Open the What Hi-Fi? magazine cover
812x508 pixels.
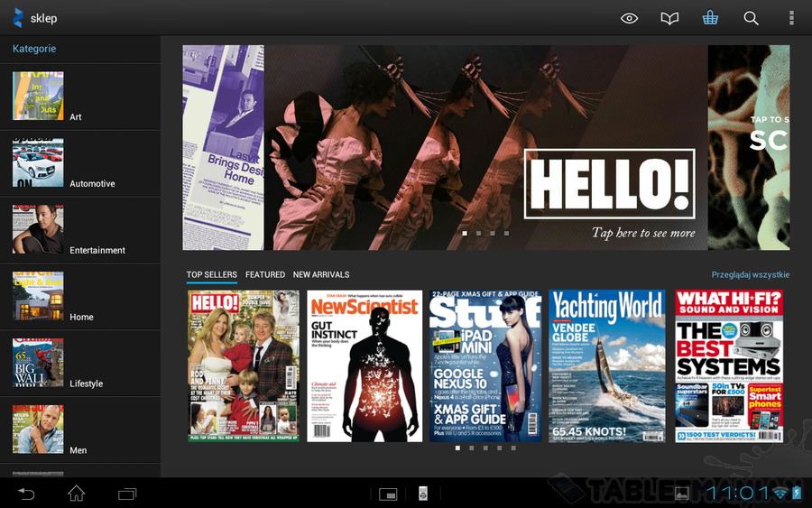click(x=729, y=366)
